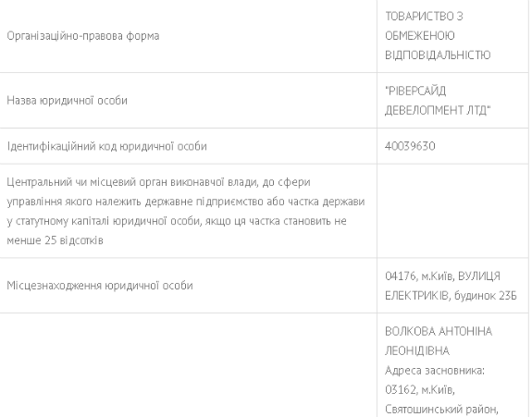The height and width of the screenshot is (417, 532).
Task: Click 'ЕЛЕКТРИКІВ, будинок 23Б' address line
Action: [x=451, y=296]
